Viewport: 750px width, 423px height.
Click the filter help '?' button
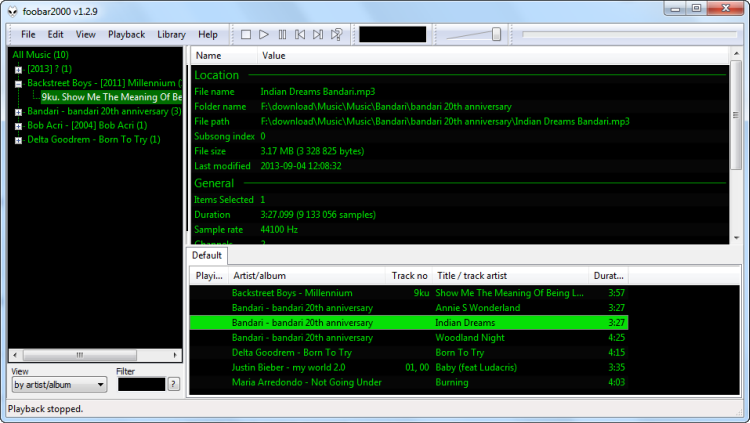point(174,384)
